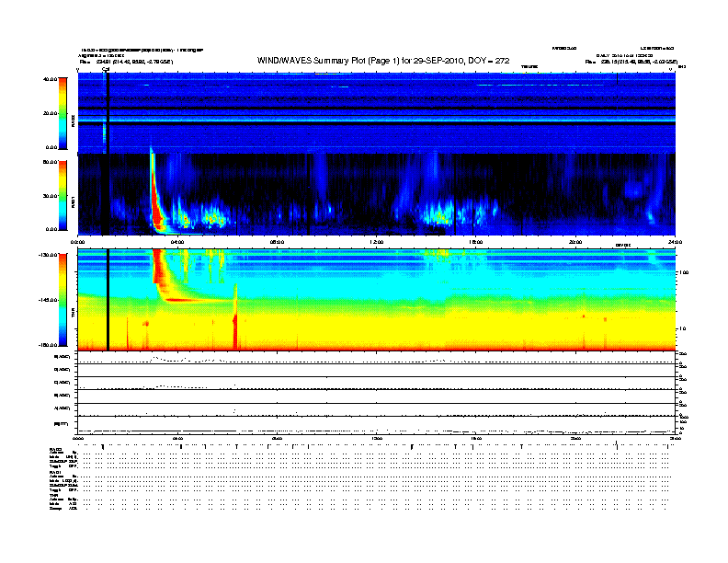Click the 100 label on the right TNR axis

684,272
